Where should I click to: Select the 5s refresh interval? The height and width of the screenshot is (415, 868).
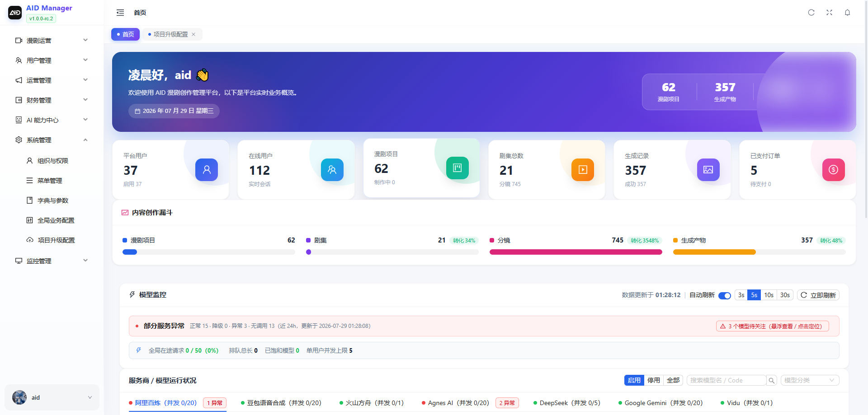click(754, 295)
